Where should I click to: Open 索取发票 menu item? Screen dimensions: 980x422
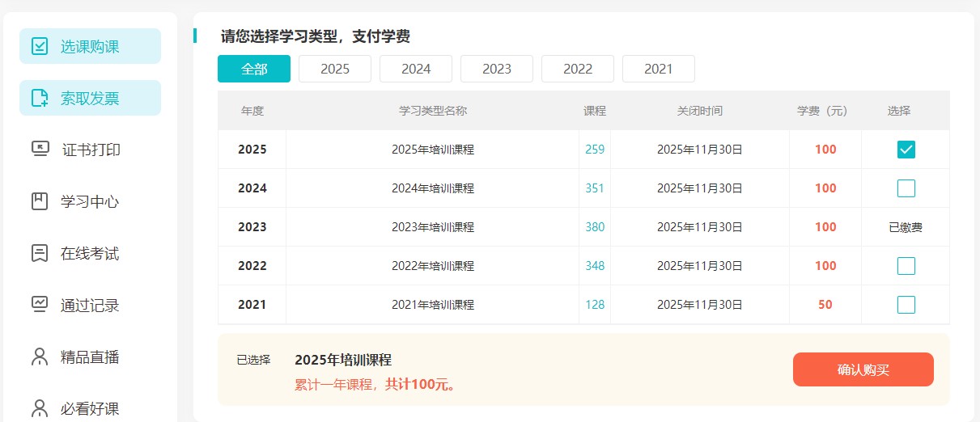pyautogui.click(x=91, y=98)
